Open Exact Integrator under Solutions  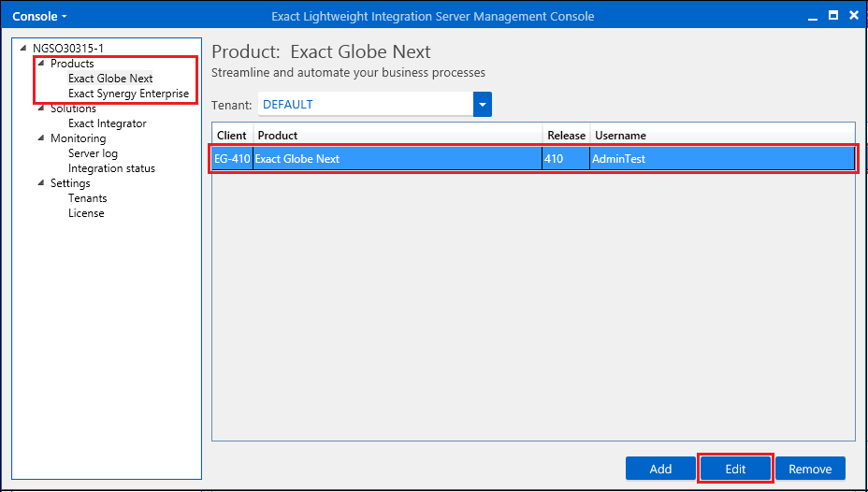point(107,123)
